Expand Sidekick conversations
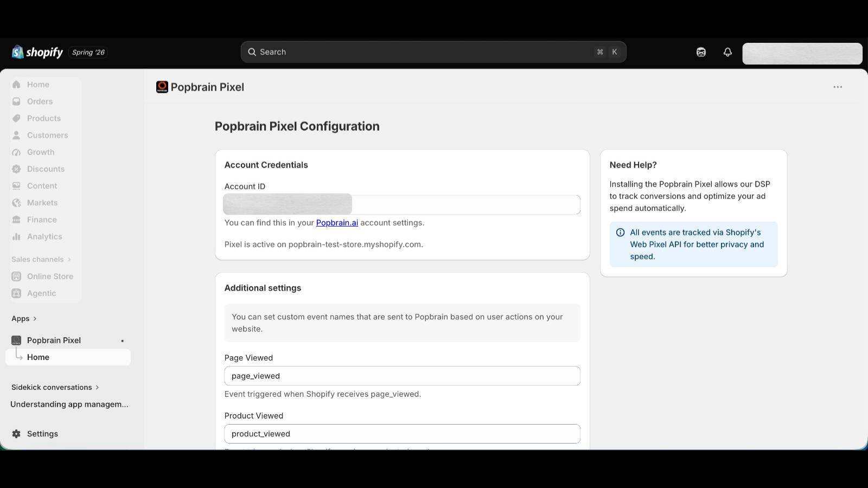Screen dimensions: 868x488 pos(55,387)
